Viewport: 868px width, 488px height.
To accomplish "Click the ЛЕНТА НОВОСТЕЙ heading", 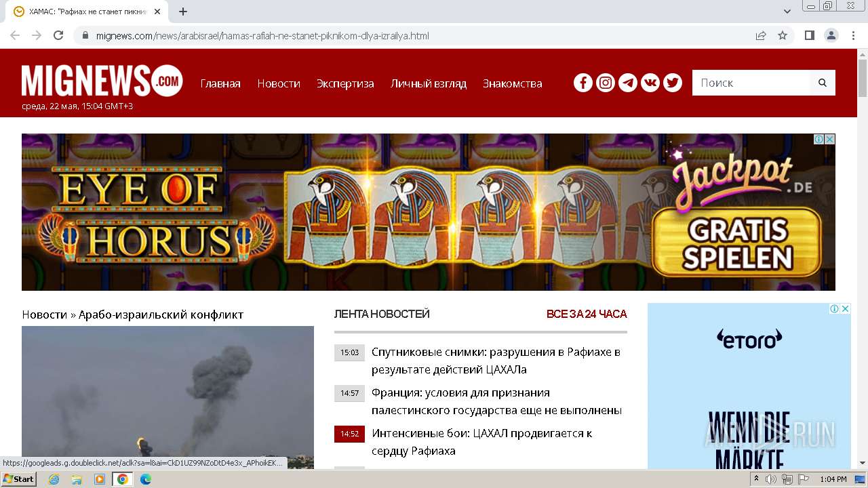I will [382, 314].
